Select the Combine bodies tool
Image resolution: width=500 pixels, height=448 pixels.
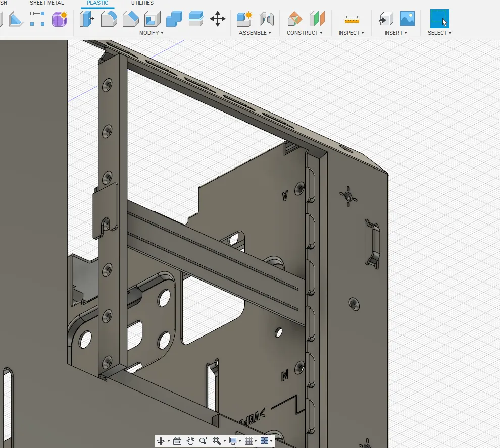click(x=174, y=19)
